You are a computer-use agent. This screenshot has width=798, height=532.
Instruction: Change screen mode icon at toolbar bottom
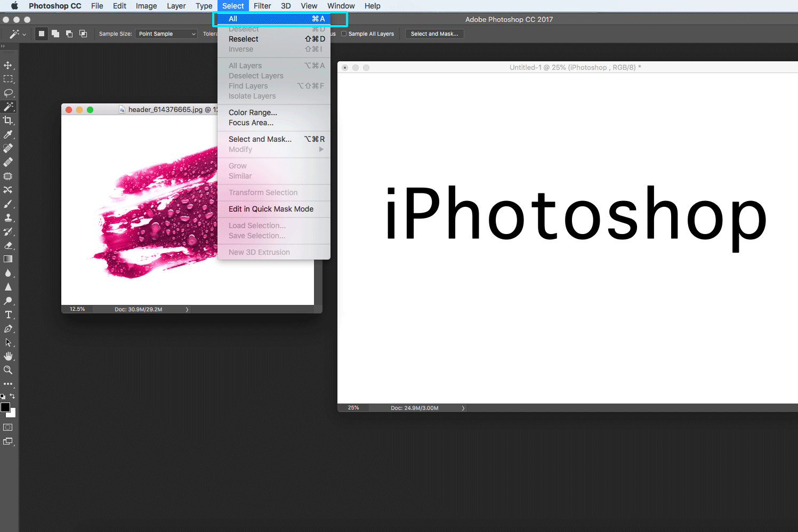(x=8, y=441)
